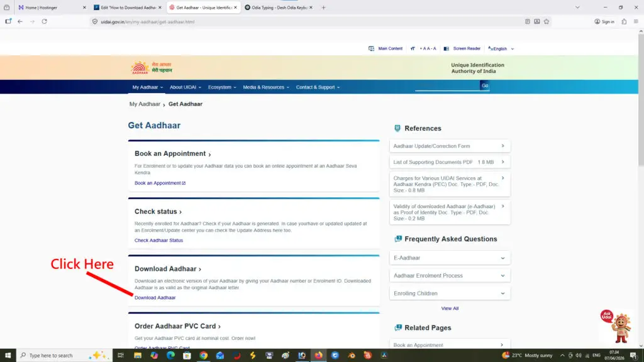Open the Media & Resources menu
This screenshot has height=362, width=644.
pyautogui.click(x=266, y=87)
